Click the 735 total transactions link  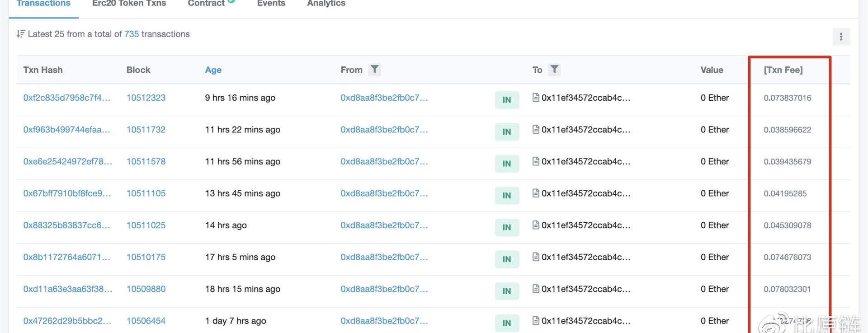tap(132, 34)
